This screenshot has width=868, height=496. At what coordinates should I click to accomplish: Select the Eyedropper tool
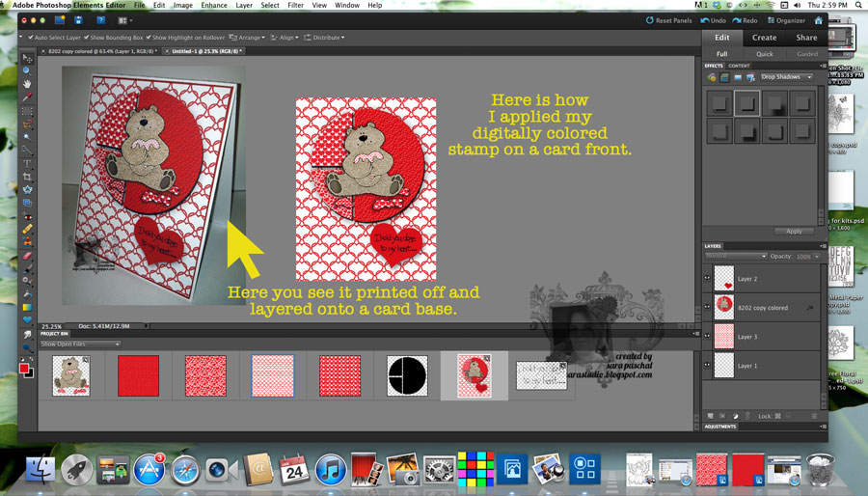[x=27, y=97]
